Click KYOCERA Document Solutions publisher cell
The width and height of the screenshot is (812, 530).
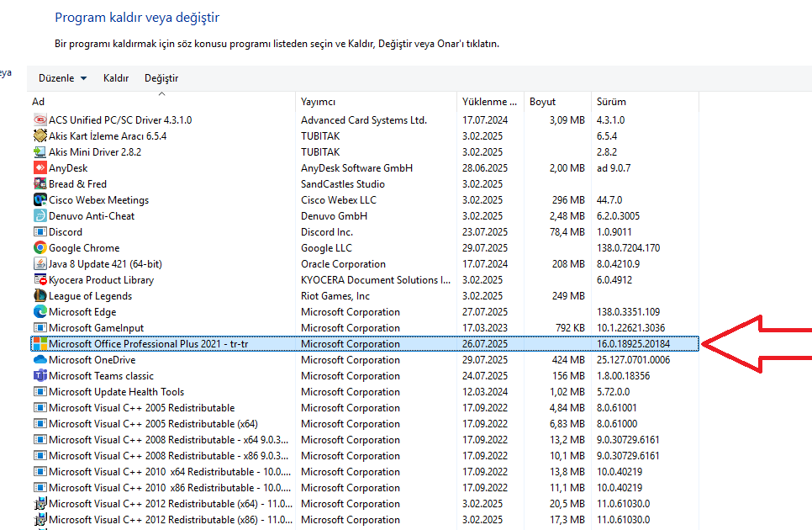(x=376, y=280)
